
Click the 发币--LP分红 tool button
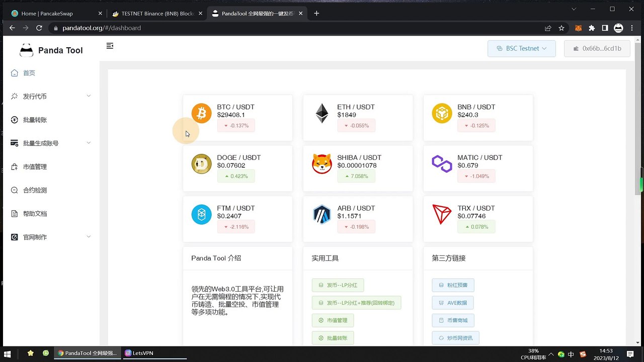coord(338,285)
